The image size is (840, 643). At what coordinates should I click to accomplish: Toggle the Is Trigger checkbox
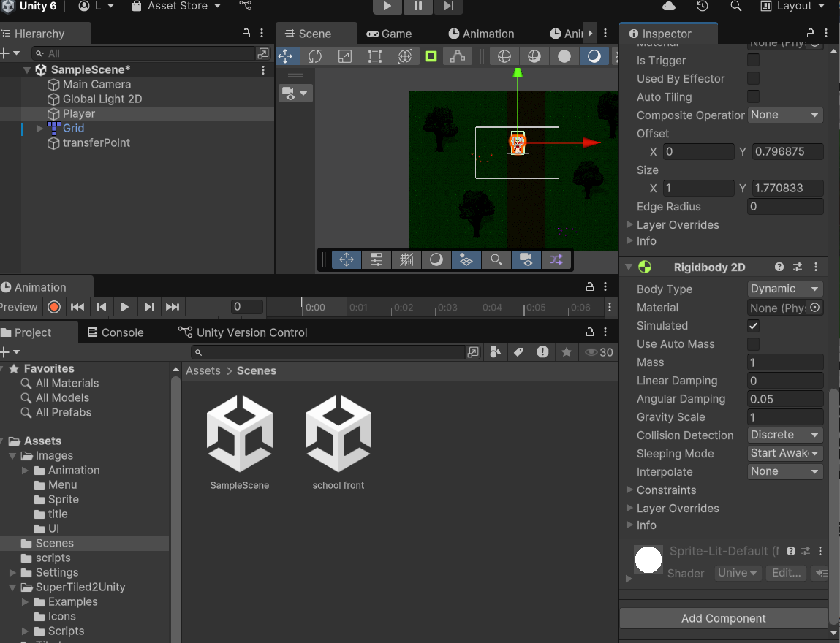point(753,60)
